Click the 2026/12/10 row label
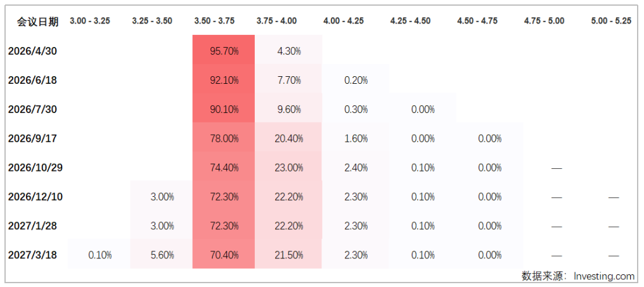 [x=35, y=197]
